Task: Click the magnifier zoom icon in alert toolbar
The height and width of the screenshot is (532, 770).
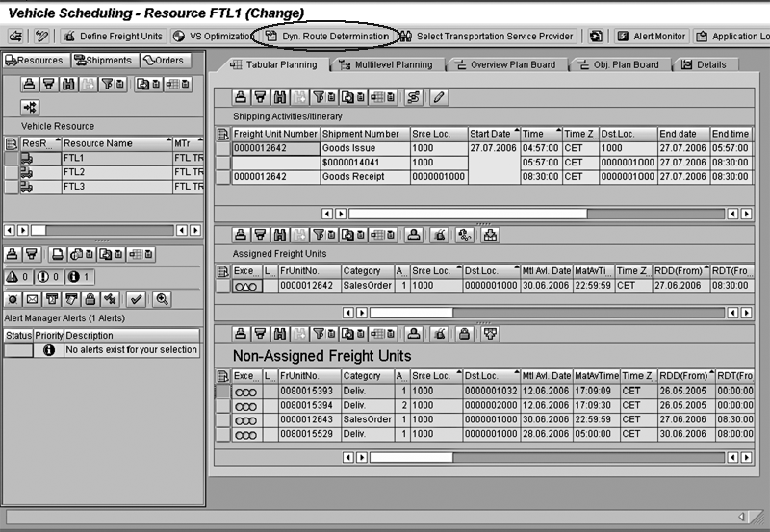Action: [162, 298]
